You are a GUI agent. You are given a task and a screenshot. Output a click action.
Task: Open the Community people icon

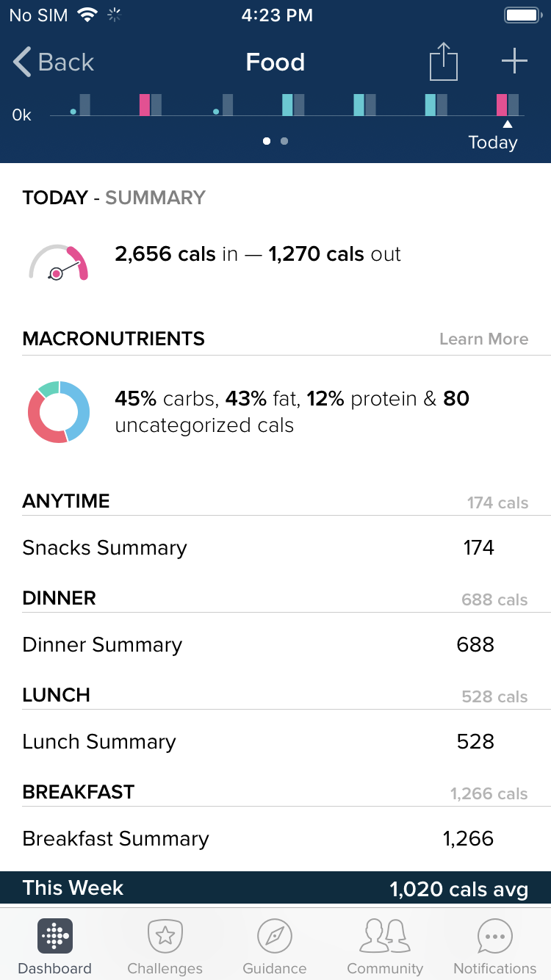coord(385,936)
